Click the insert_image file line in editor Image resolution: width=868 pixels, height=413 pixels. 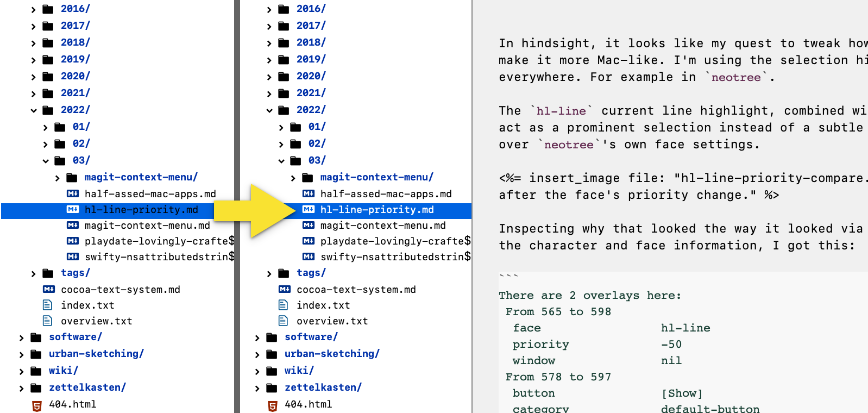pos(683,178)
